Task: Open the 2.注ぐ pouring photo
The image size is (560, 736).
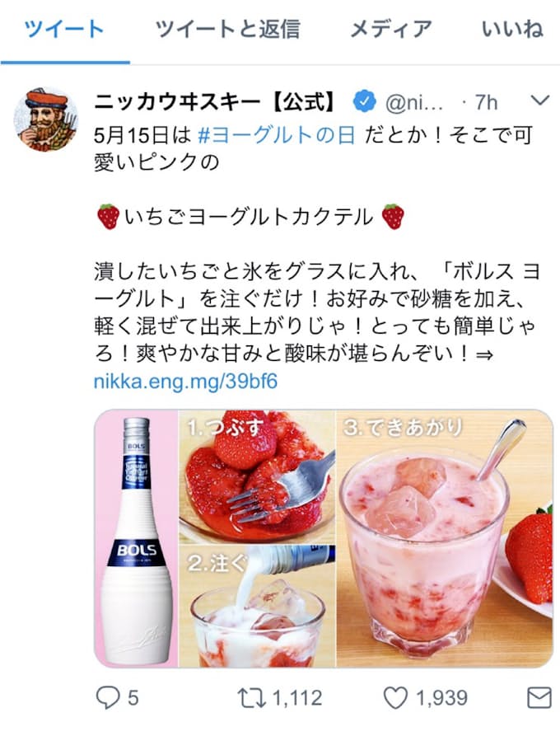Action: tap(257, 607)
